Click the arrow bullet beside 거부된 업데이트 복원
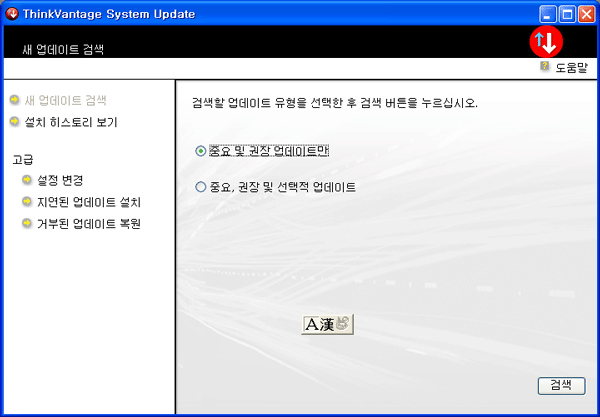Image resolution: width=600 pixels, height=417 pixels. [x=27, y=223]
